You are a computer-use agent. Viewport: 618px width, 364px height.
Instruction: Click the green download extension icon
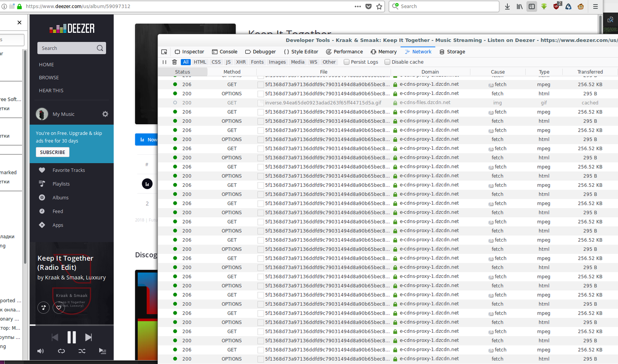coord(544,7)
